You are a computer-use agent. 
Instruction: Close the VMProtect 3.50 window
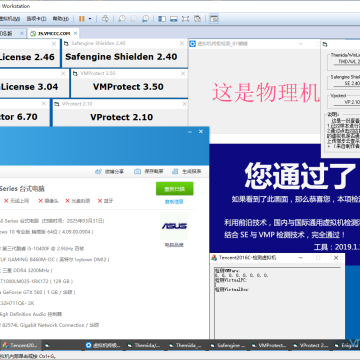(x=183, y=73)
